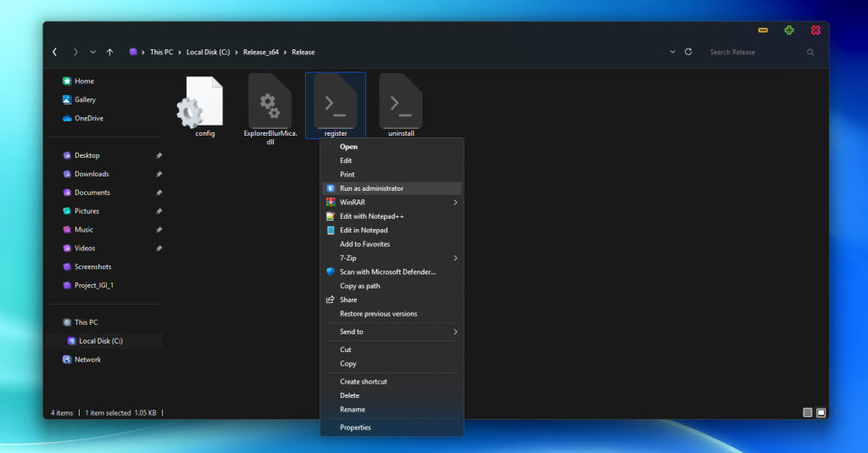This screenshot has width=868, height=453.
Task: Go back to previous folder
Action: pos(55,52)
